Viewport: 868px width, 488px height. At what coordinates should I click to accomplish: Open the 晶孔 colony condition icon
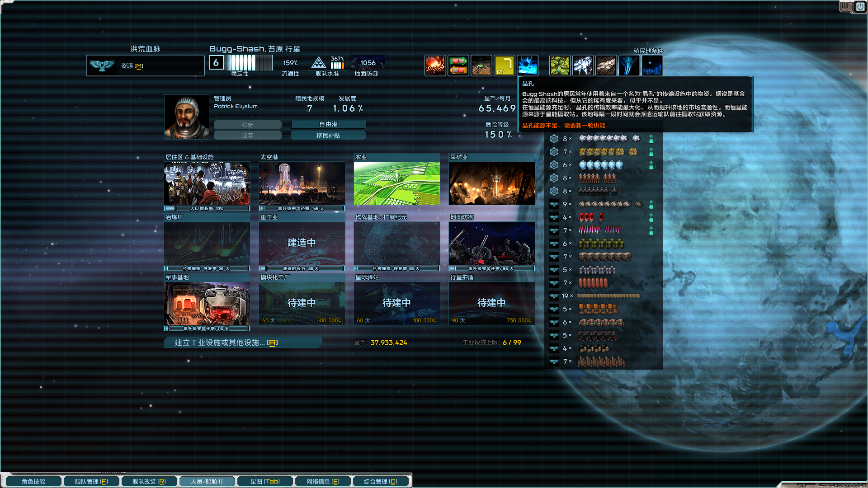point(527,66)
